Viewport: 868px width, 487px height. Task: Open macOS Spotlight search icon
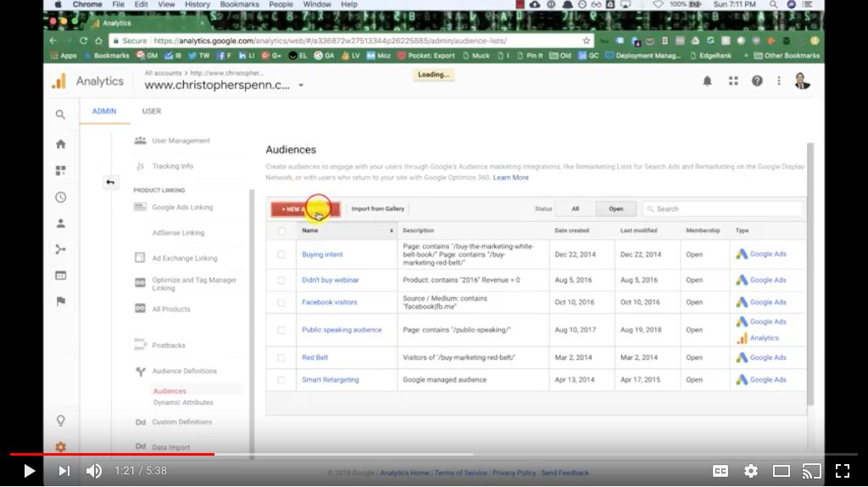(x=773, y=4)
